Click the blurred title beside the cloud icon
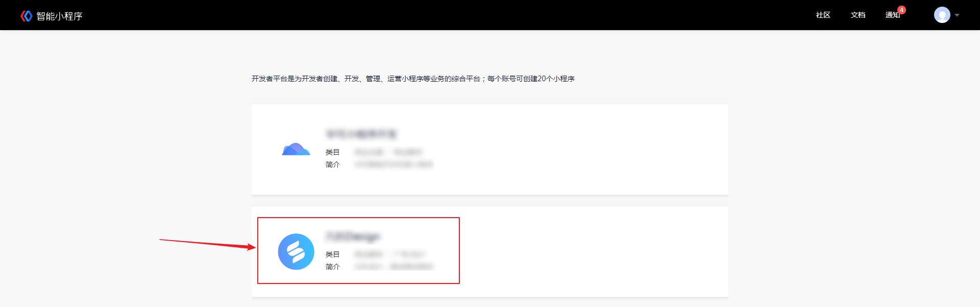This screenshot has width=980, height=307. [361, 134]
